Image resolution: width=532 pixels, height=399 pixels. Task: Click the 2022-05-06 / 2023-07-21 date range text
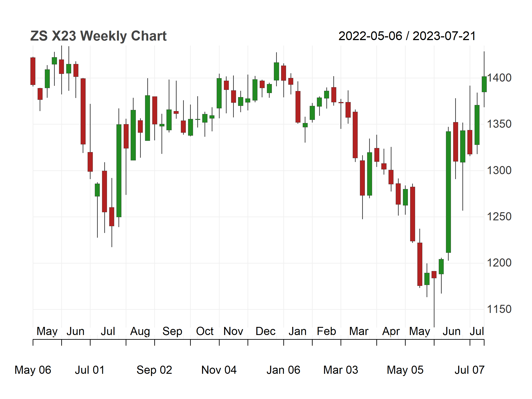407,36
